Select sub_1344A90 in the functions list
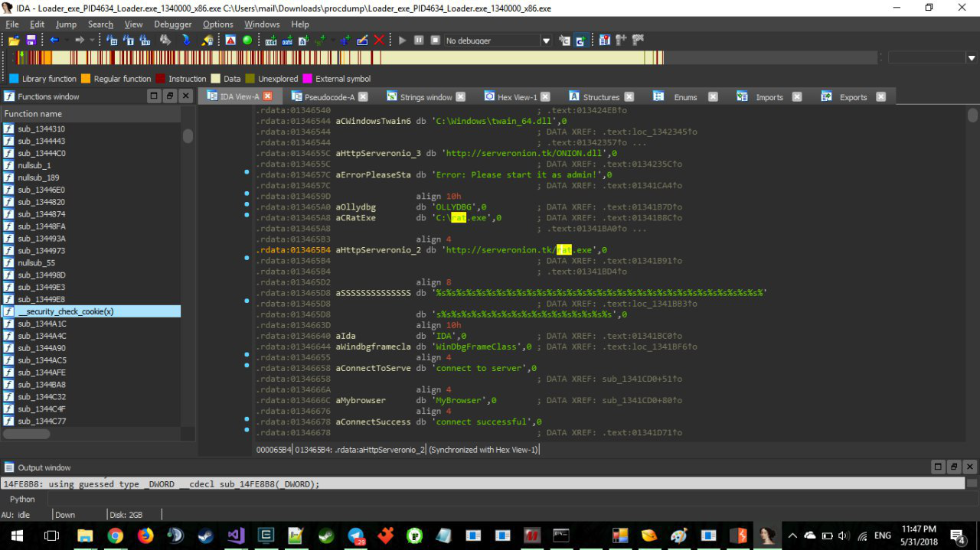The width and height of the screenshot is (980, 550). point(41,348)
